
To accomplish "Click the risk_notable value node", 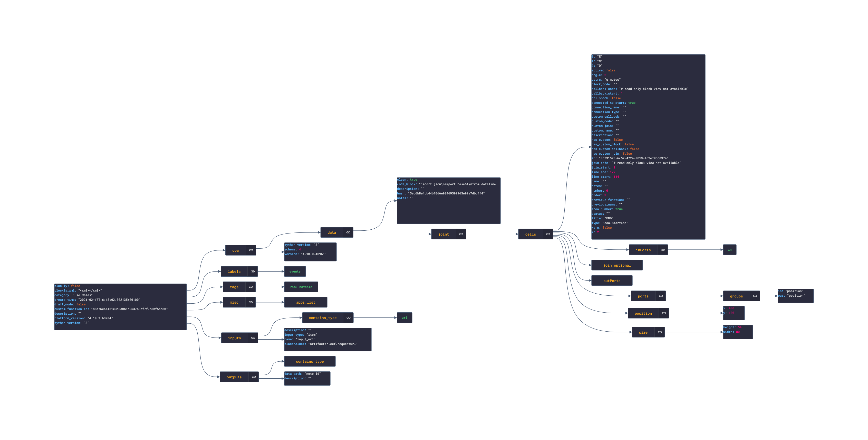I will click(x=301, y=287).
